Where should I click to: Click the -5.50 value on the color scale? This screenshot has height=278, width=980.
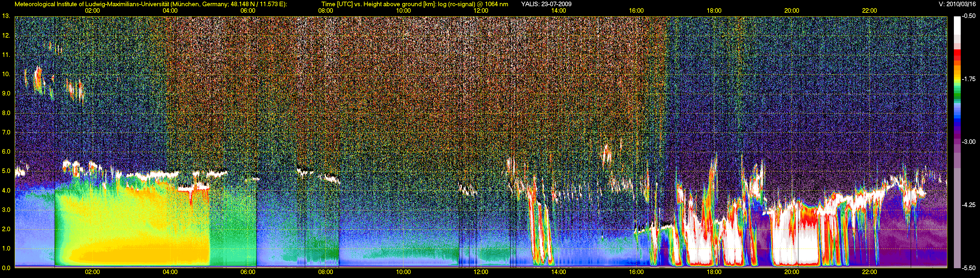pos(969,268)
